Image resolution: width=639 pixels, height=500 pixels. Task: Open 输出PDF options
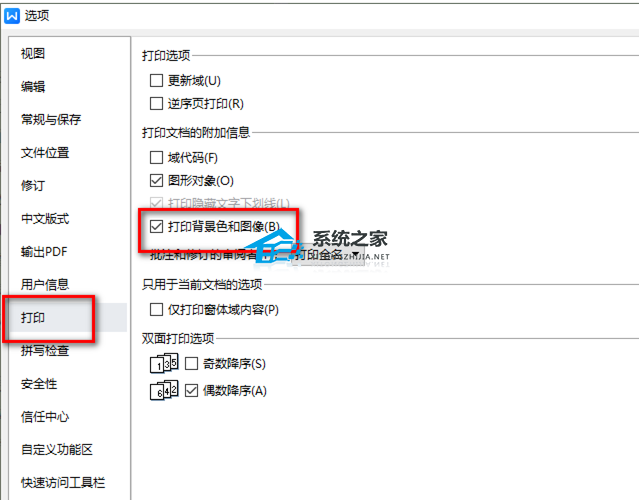click(44, 251)
